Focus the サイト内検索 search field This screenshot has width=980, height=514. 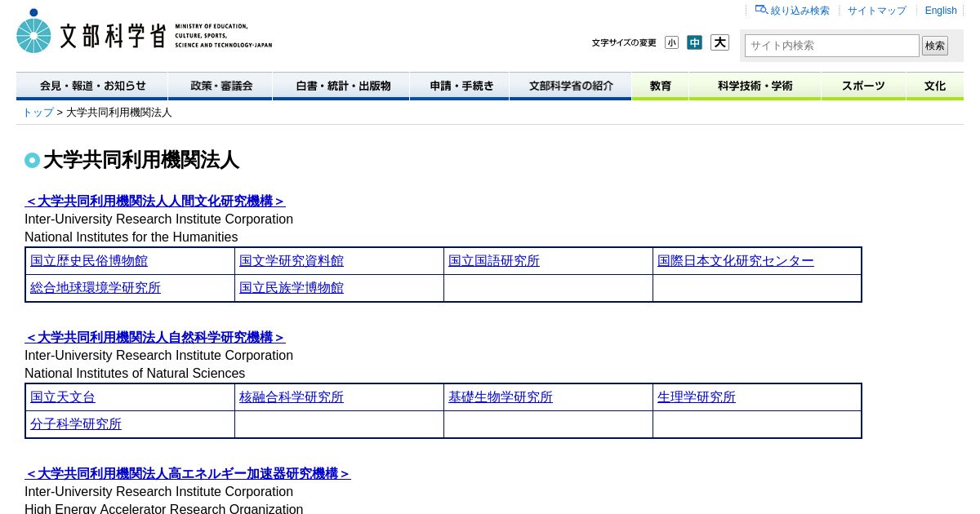831,46
